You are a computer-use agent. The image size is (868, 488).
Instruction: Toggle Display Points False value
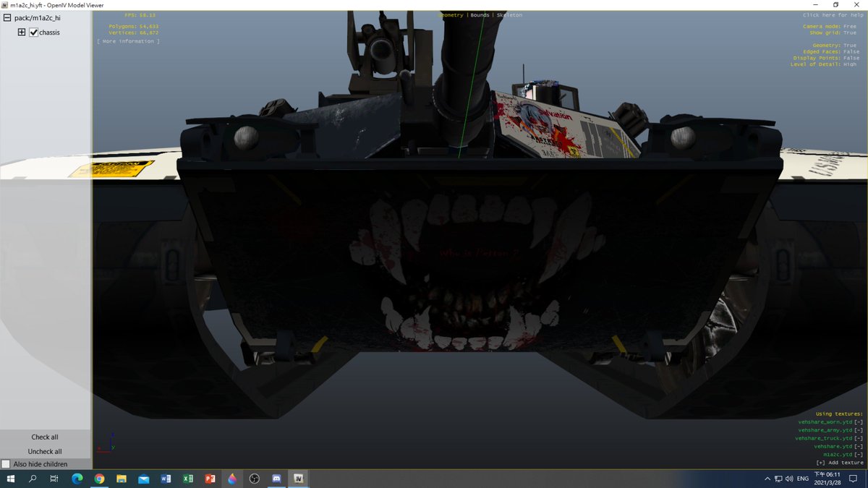851,58
